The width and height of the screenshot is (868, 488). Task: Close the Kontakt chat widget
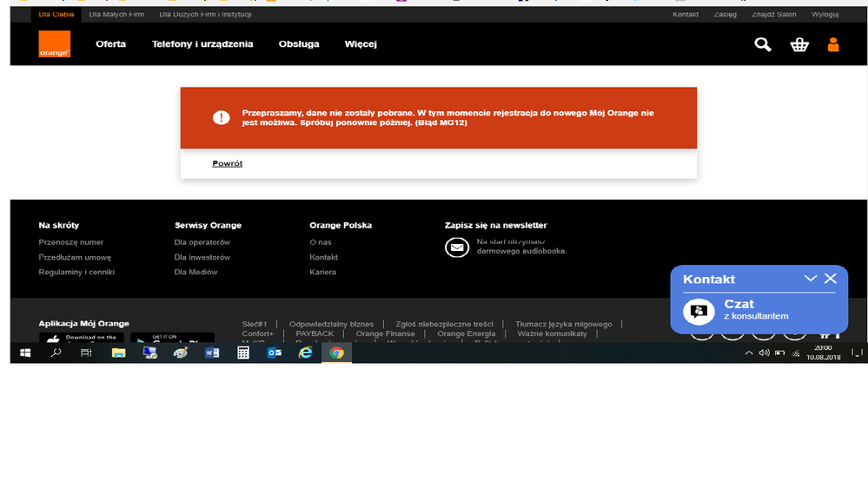tap(831, 279)
